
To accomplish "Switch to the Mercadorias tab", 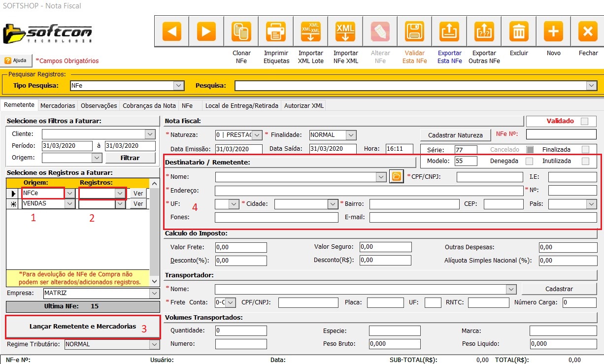I will click(x=58, y=105).
